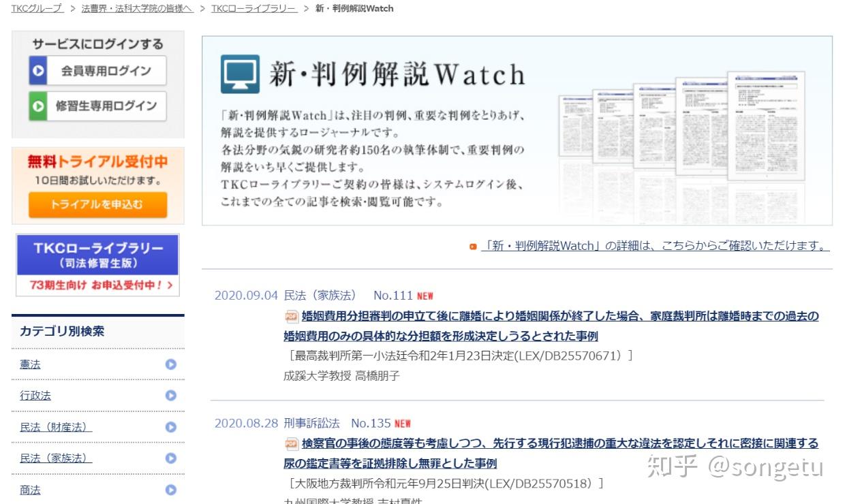This screenshot has width=845, height=504.
Task: Click 大阪地方裁判所令和元年 citation text
Action: pyautogui.click(x=444, y=484)
